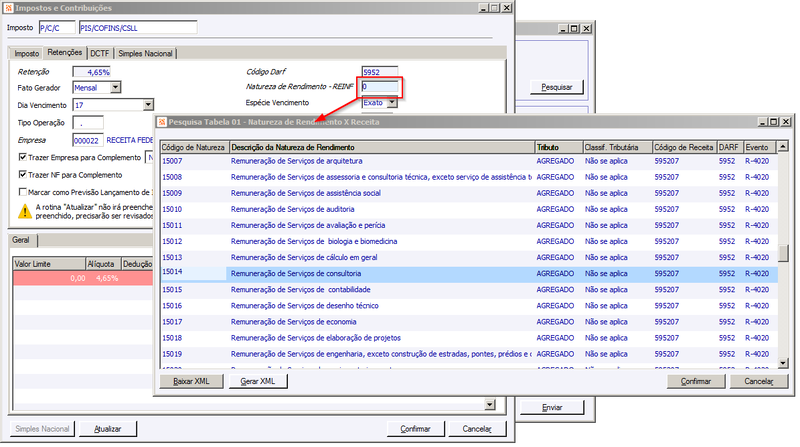Select row 15018 elaboração de projetos
800x447 pixels.
pos(469,338)
